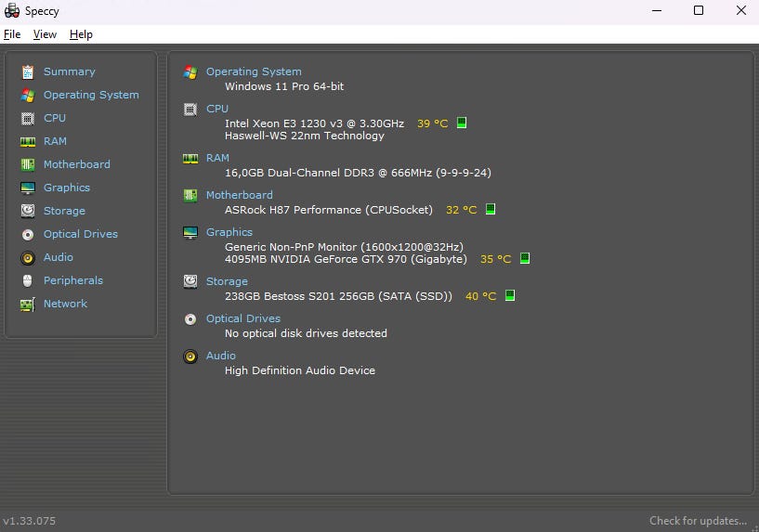This screenshot has height=532, width=759.
Task: Click the Storage hard drive icon in sidebar
Action: pyautogui.click(x=28, y=211)
